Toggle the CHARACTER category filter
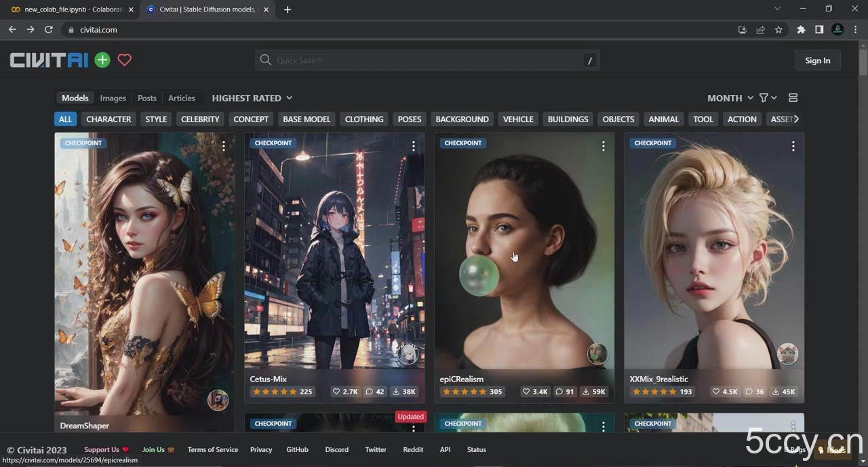Viewport: 868px width, 467px height. click(x=108, y=119)
